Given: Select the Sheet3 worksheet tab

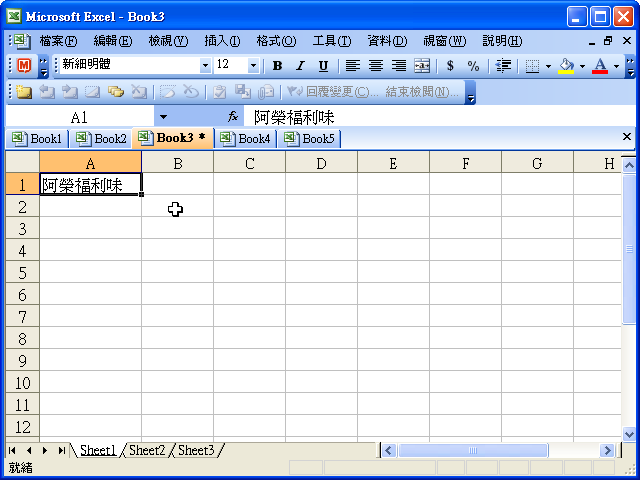Looking at the screenshot, I should pyautogui.click(x=196, y=450).
